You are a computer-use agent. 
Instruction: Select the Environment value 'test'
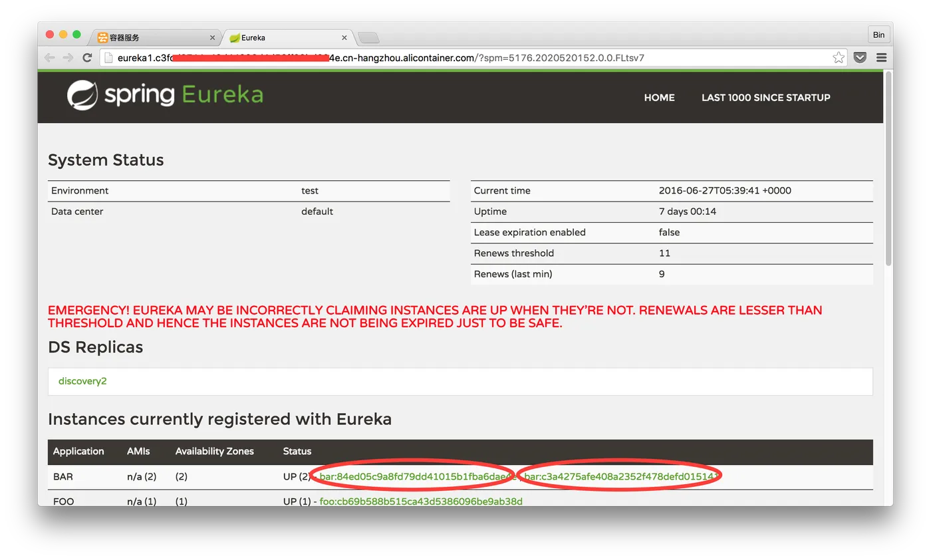click(310, 191)
